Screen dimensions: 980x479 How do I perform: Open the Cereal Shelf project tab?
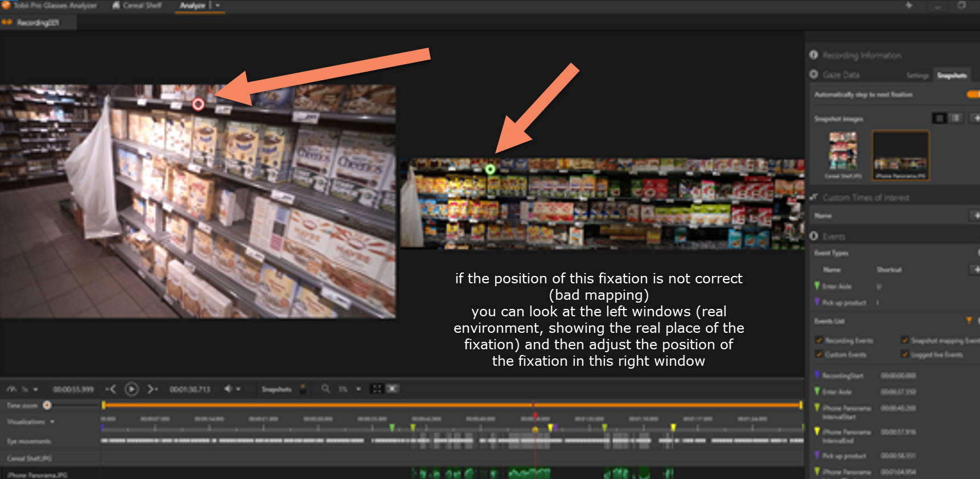point(137,6)
